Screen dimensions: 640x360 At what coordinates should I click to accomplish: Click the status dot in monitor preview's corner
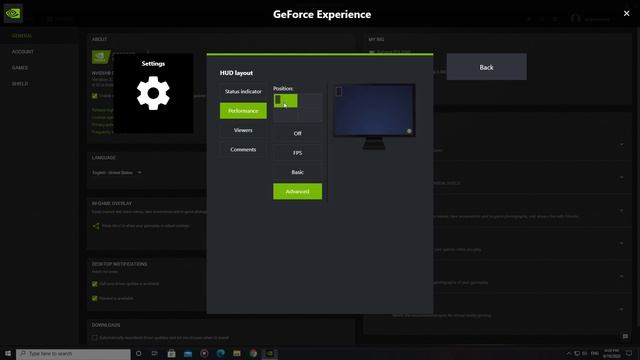pyautogui.click(x=409, y=131)
